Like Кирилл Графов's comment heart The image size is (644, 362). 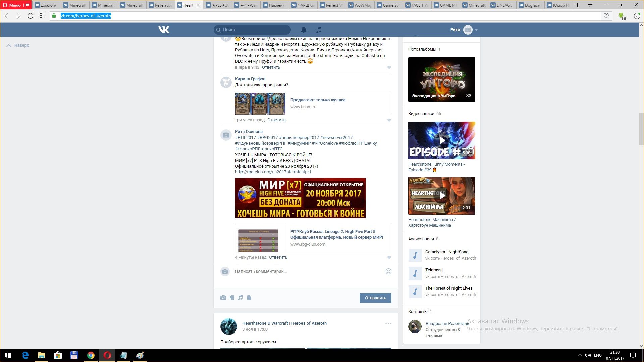click(x=389, y=120)
